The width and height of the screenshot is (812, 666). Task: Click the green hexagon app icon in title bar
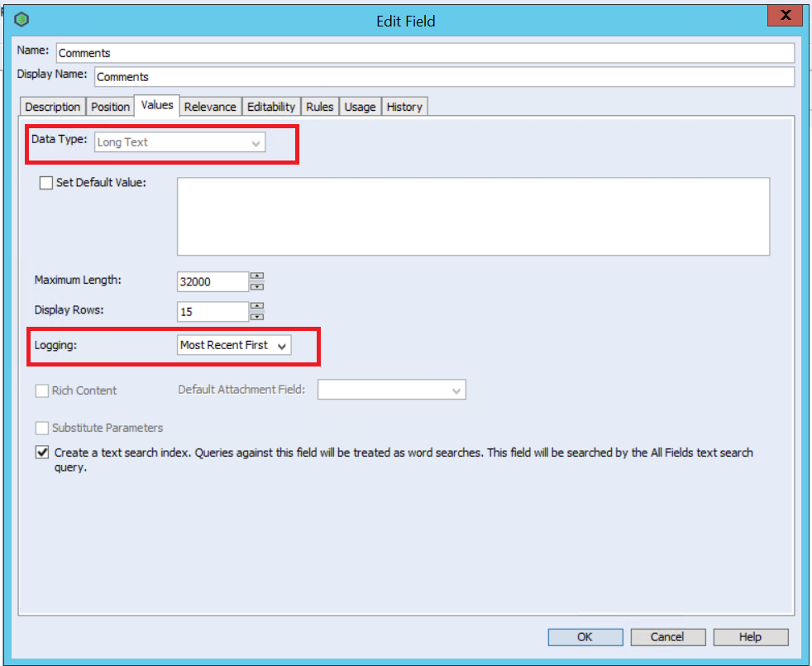22,20
